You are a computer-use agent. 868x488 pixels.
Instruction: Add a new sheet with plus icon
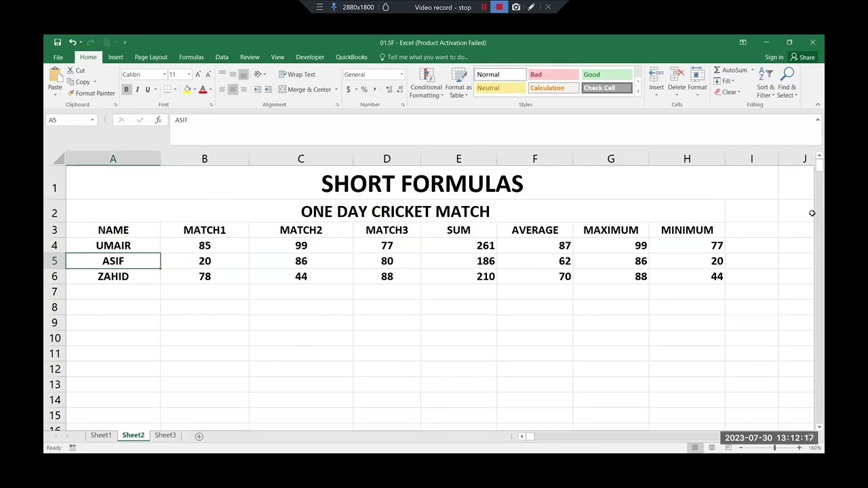199,436
